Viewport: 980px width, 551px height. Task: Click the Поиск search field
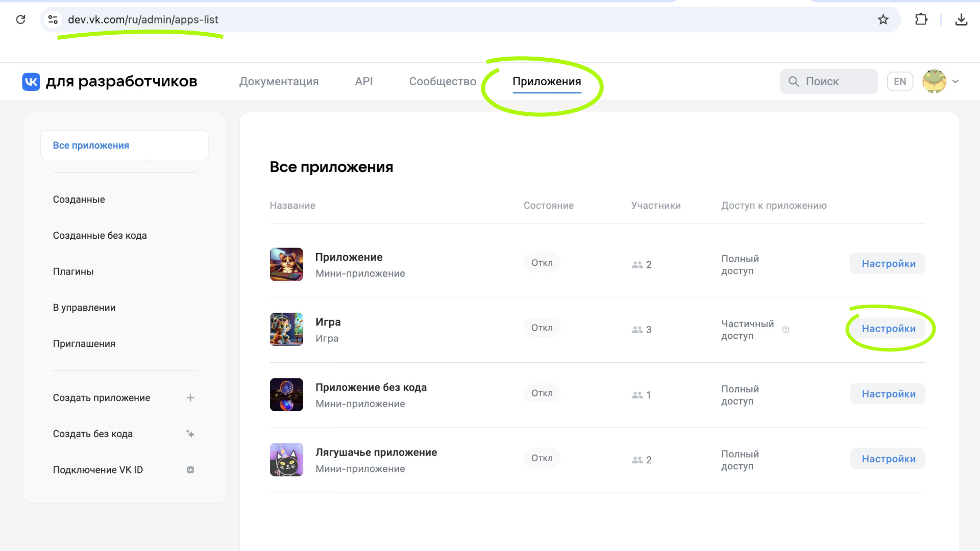[828, 82]
